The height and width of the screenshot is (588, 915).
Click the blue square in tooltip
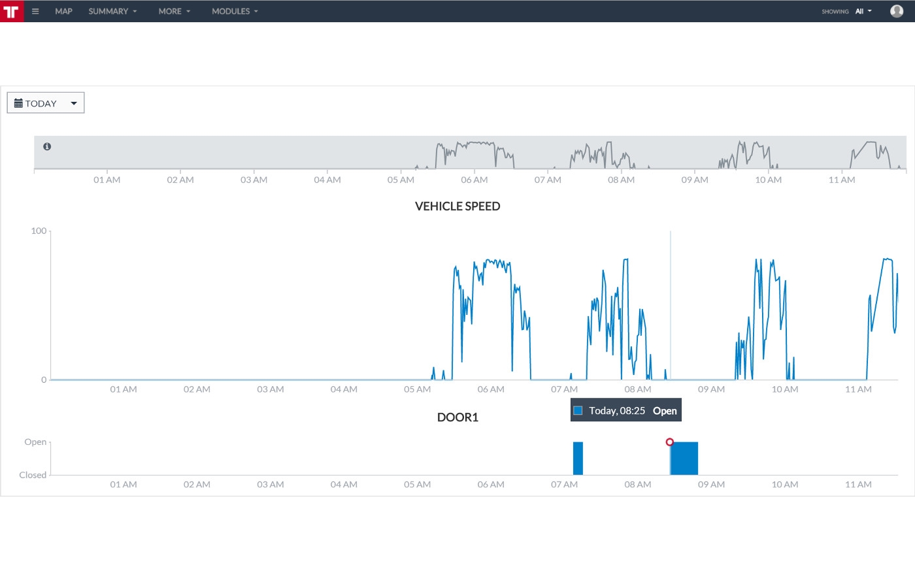point(578,410)
